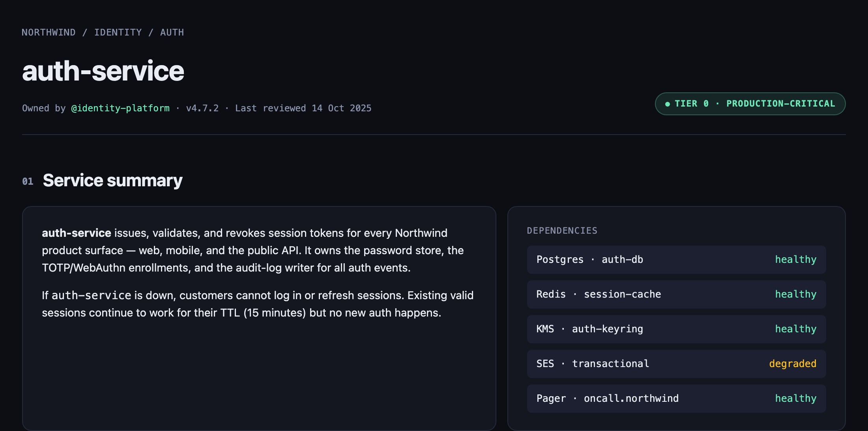Click the NORTHWIND breadcrumb
868x431 pixels.
pyautogui.click(x=49, y=32)
